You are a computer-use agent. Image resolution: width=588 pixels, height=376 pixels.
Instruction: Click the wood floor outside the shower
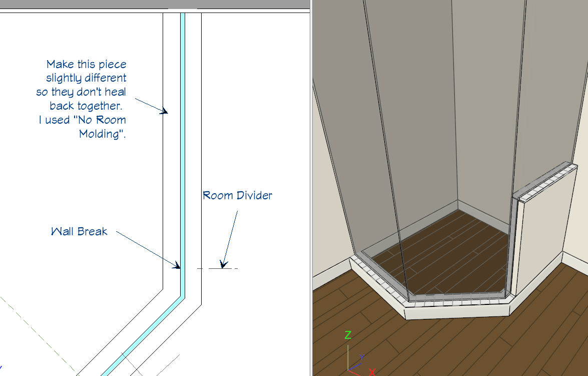pyautogui.click(x=475, y=345)
